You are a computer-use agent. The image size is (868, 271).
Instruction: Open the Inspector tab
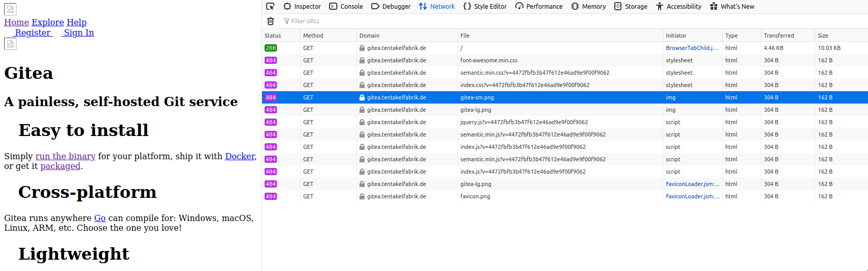[x=302, y=6]
